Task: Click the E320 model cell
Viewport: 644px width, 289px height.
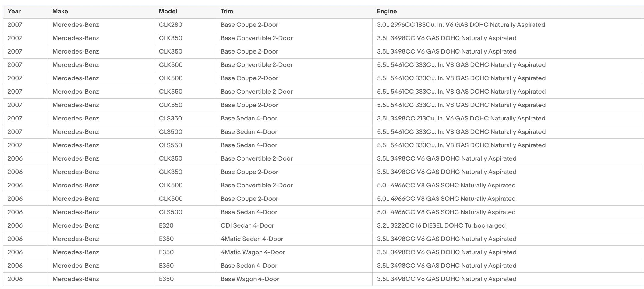Action: pyautogui.click(x=185, y=226)
